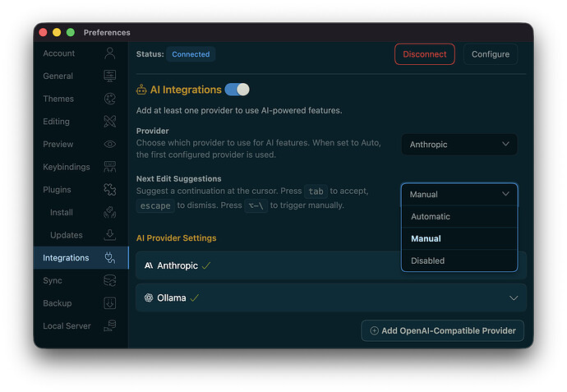This screenshot has width=567, height=392.
Task: Click the Editing crossed tools icon
Action: [110, 122]
